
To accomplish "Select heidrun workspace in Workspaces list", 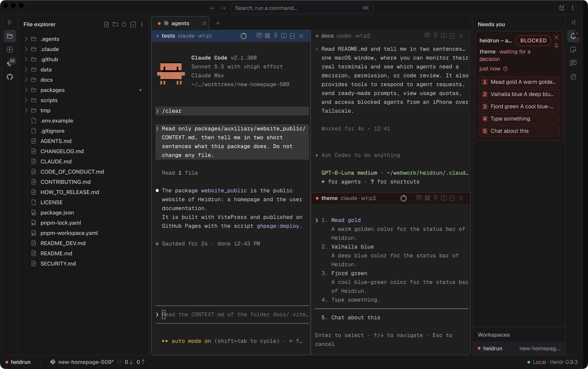I will (x=519, y=348).
